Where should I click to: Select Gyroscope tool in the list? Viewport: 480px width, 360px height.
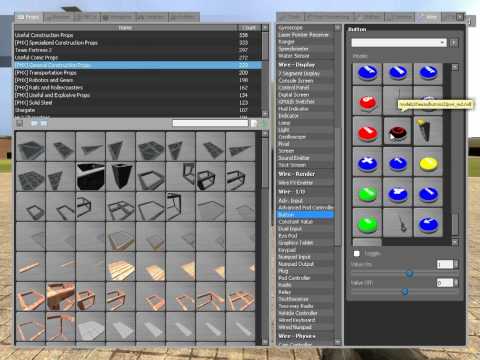pos(305,28)
